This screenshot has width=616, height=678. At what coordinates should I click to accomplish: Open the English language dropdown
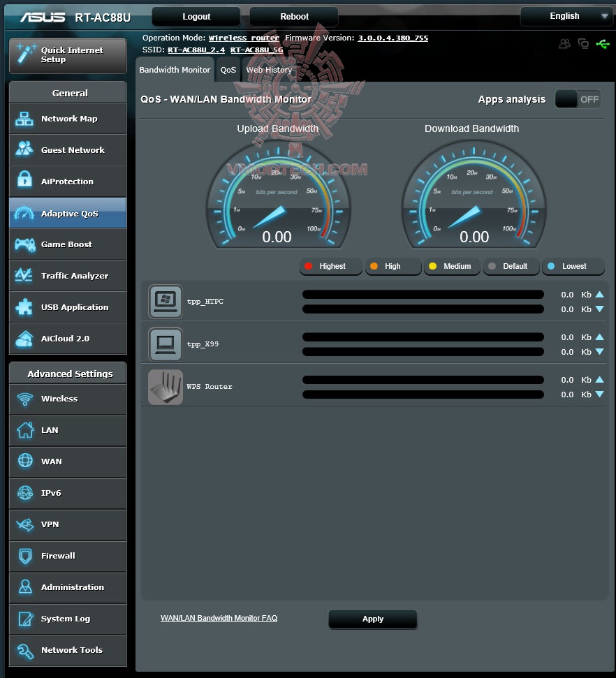tap(567, 17)
